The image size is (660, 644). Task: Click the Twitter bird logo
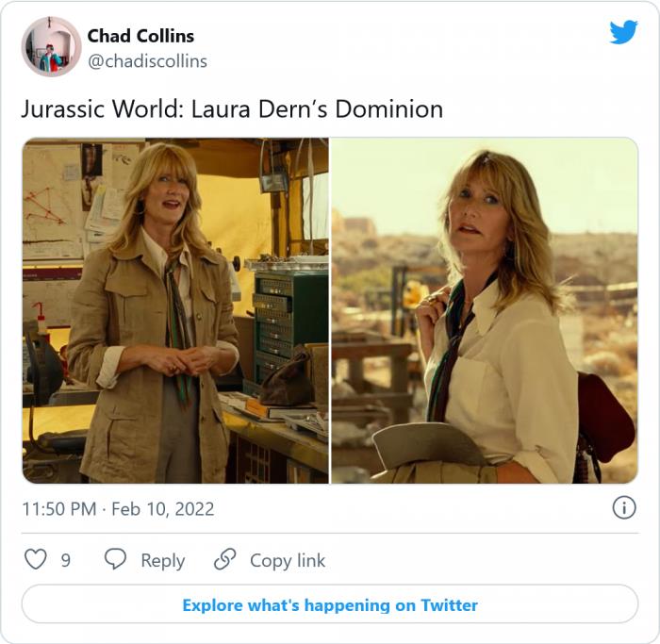tap(623, 32)
